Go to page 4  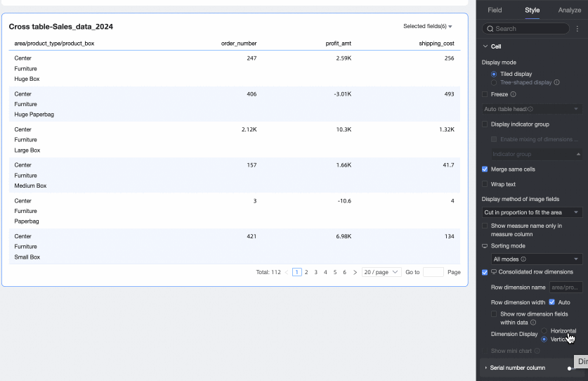tap(325, 272)
